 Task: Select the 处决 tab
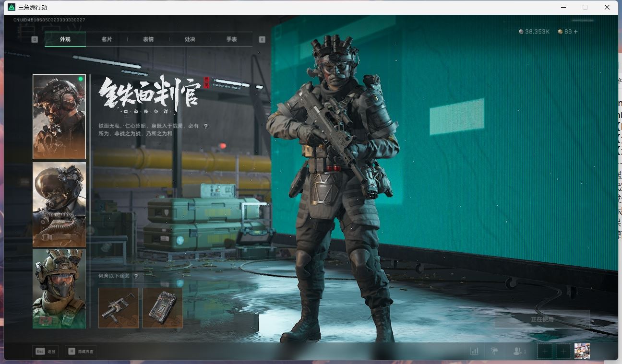190,39
